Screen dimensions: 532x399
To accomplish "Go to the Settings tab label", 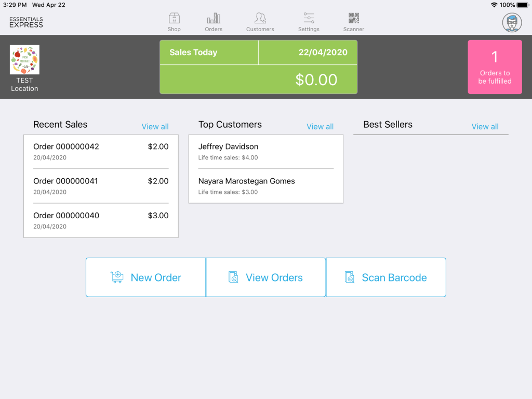I will [x=309, y=29].
